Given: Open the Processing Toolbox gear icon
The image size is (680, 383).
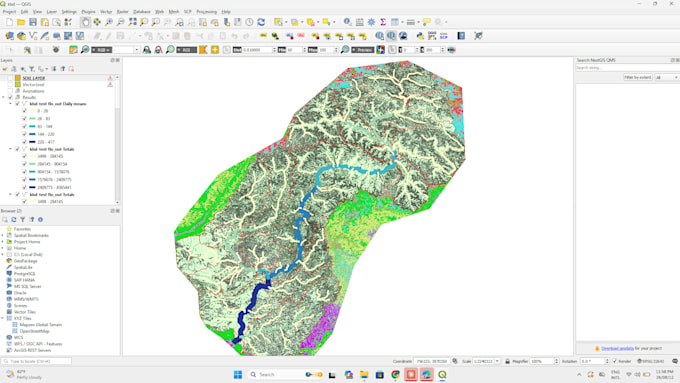Looking at the screenshot, I should coord(371,22).
